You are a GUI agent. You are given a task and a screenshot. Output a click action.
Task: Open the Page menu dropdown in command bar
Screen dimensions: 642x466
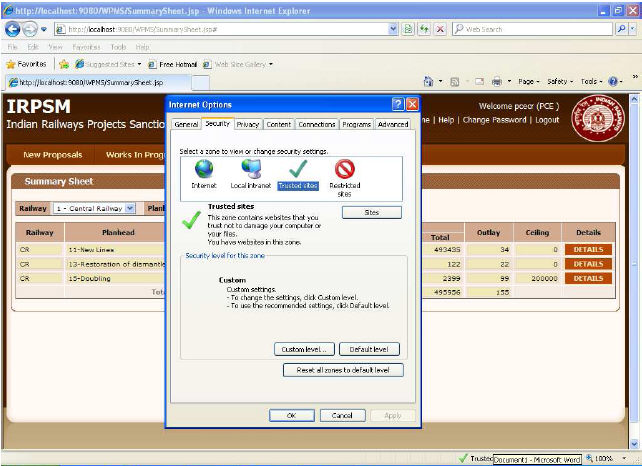click(531, 81)
